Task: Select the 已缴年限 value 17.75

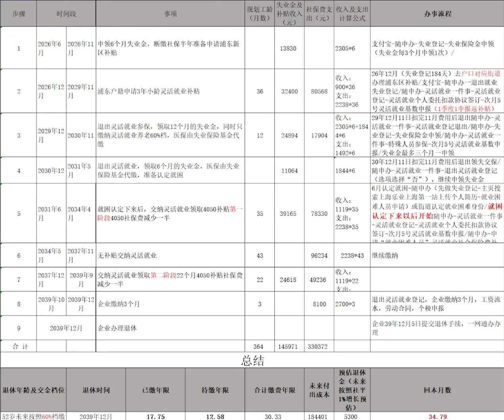Action: tap(155, 416)
